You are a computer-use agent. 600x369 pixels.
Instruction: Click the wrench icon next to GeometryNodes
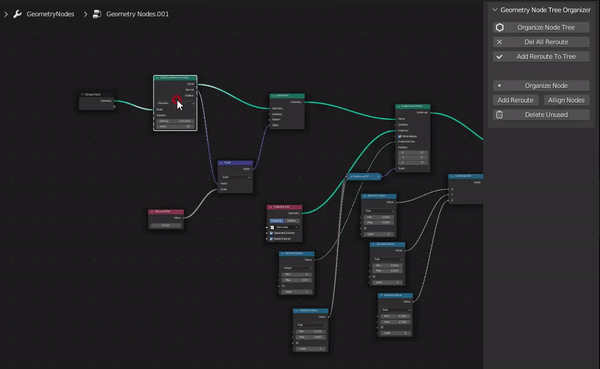tap(17, 14)
